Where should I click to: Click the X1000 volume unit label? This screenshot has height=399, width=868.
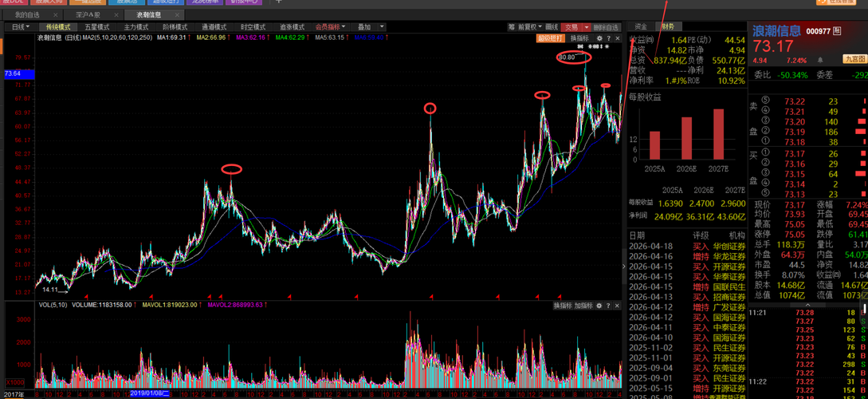pos(14,383)
